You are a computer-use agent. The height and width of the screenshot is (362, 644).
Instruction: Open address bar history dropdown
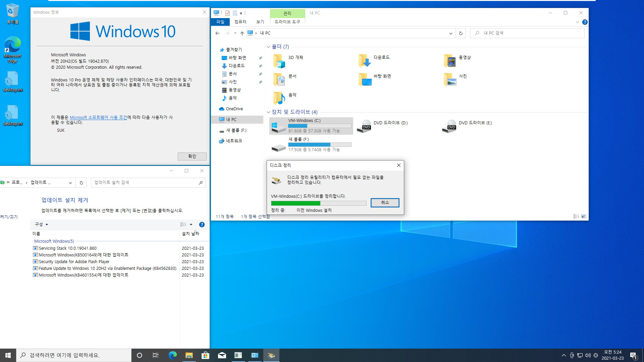tap(450, 33)
